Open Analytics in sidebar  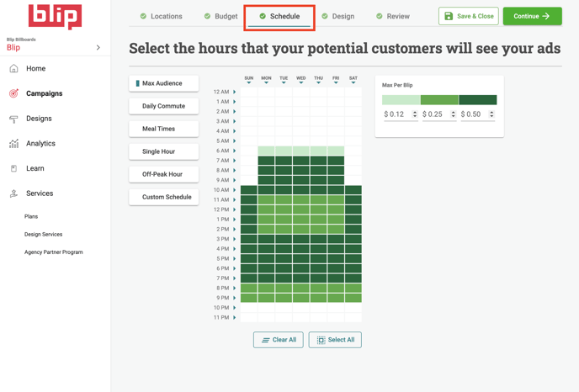40,143
